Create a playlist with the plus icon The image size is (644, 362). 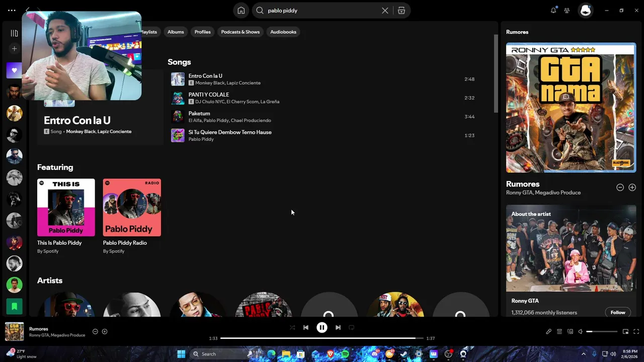click(x=14, y=49)
